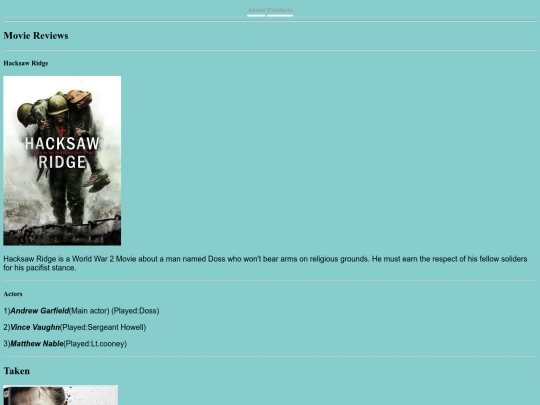540x405 pixels.
Task: Click the Hacksaw Ridge title text
Action: [x=26, y=63]
